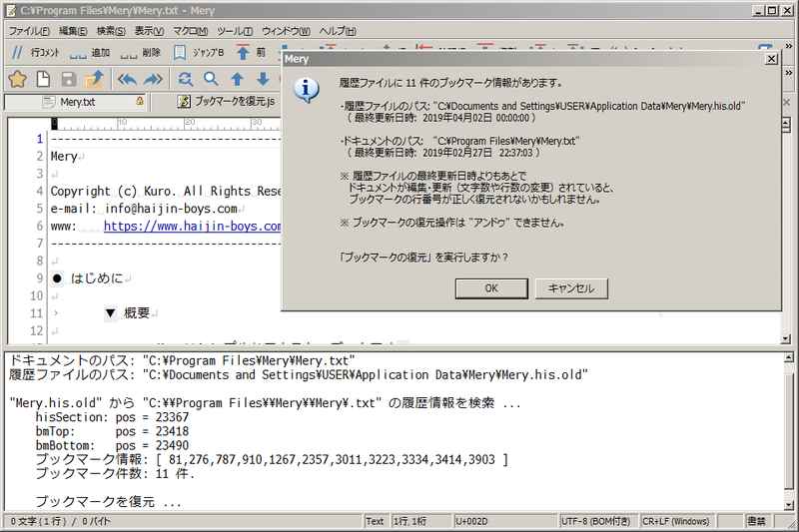Screen dimensions: 799x532
Task: Click the line comment slashes icon
Action: (x=17, y=52)
